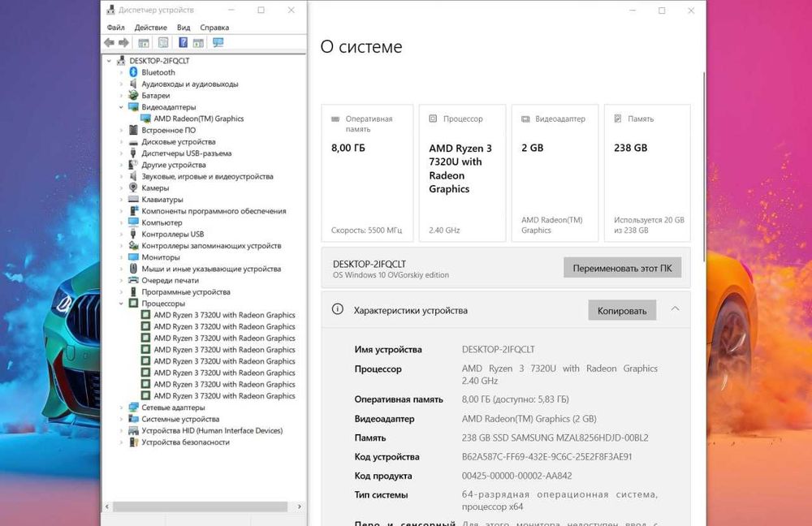812x526 pixels.
Task: Click the Bluetooth category icon
Action: coord(133,72)
